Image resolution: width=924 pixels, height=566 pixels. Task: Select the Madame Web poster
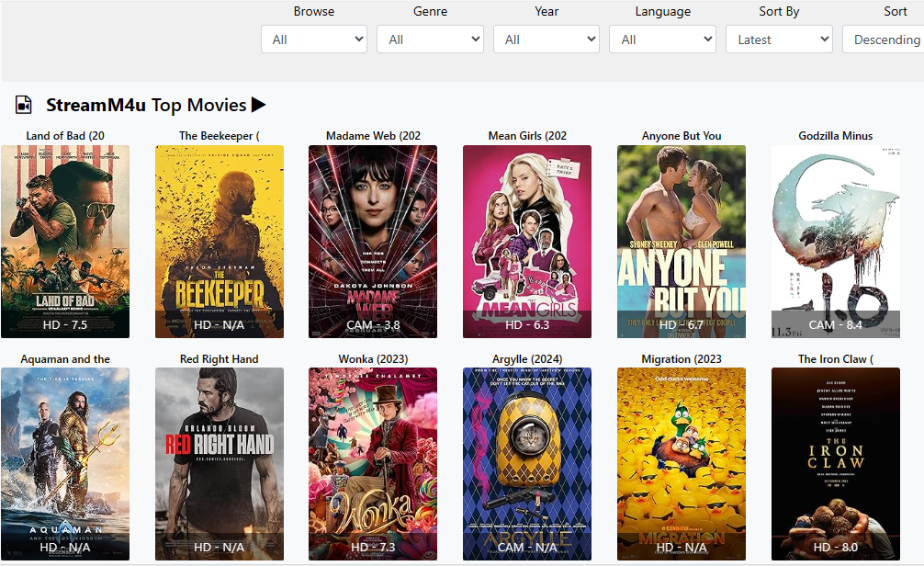373,242
